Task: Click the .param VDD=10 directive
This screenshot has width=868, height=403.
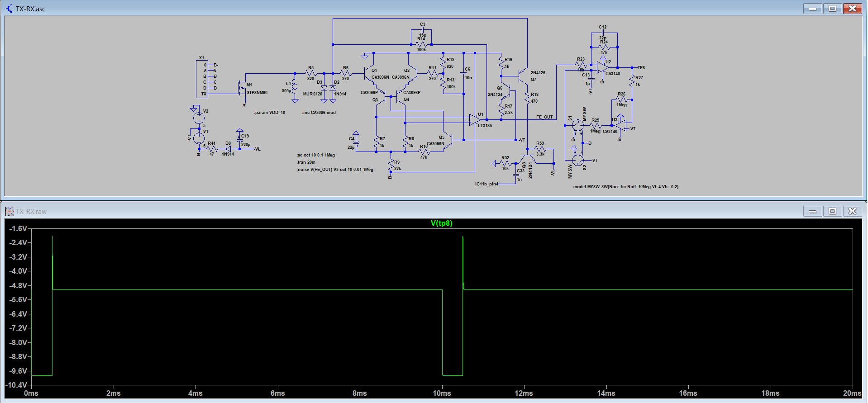Action: point(270,113)
